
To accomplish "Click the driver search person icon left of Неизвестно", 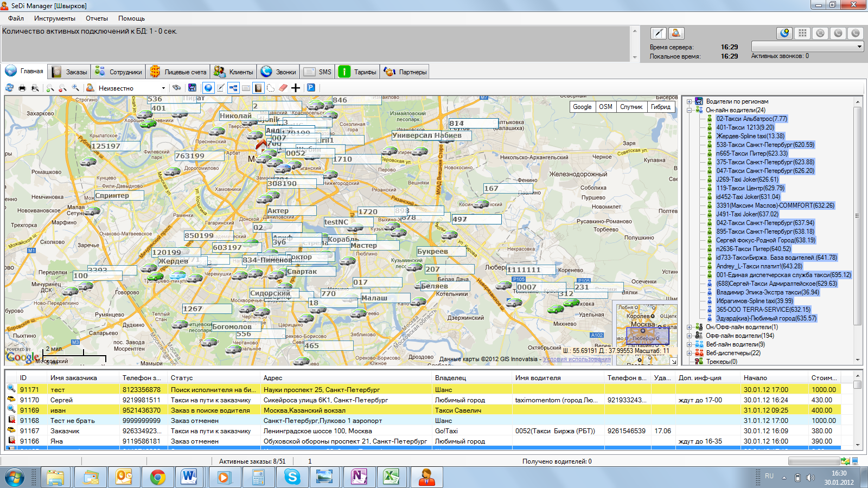I will click(90, 88).
